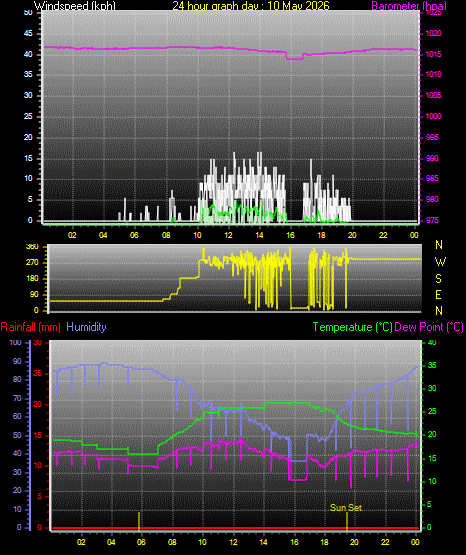Click the '12' hour label under the windspeed chart
The image size is (466, 555).
tap(228, 235)
